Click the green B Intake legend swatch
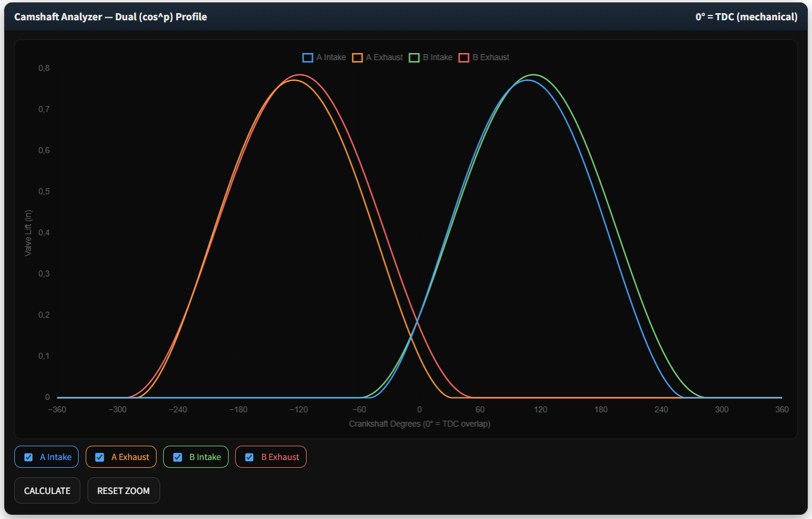 pyautogui.click(x=414, y=58)
